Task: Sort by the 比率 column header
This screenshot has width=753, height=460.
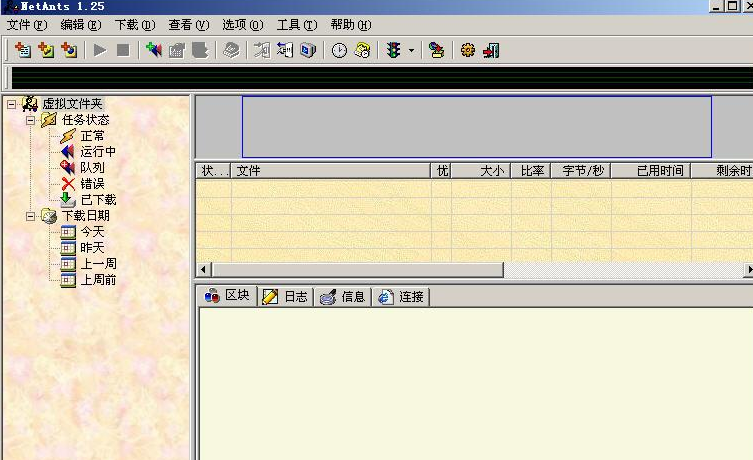Action: click(531, 171)
